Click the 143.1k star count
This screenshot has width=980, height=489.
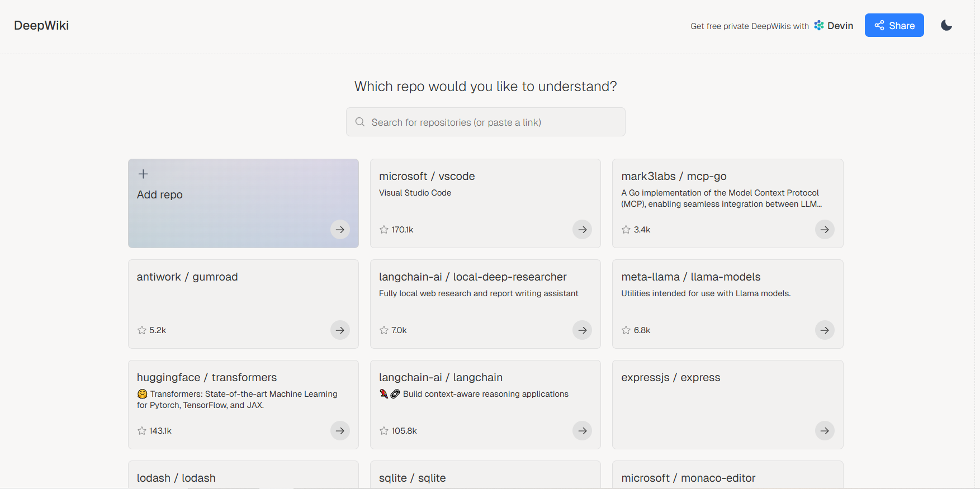(x=160, y=431)
